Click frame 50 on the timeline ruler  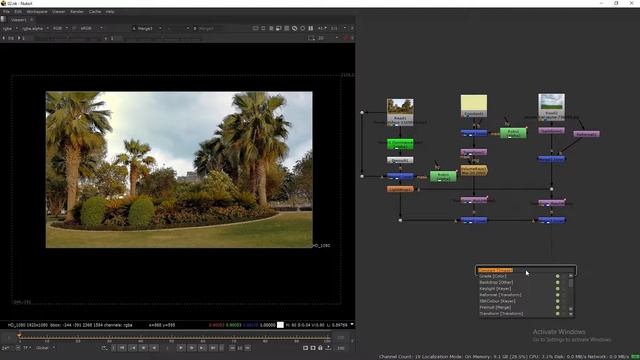coord(171,339)
